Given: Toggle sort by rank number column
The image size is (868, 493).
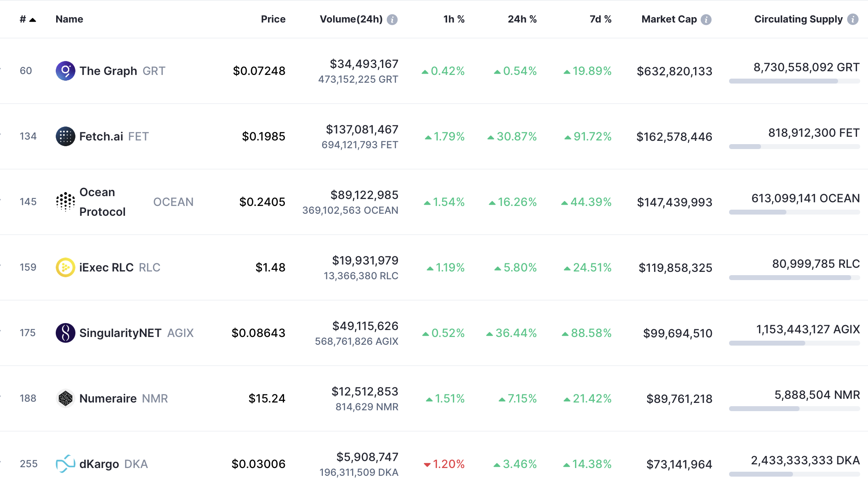Looking at the screenshot, I should tap(27, 19).
